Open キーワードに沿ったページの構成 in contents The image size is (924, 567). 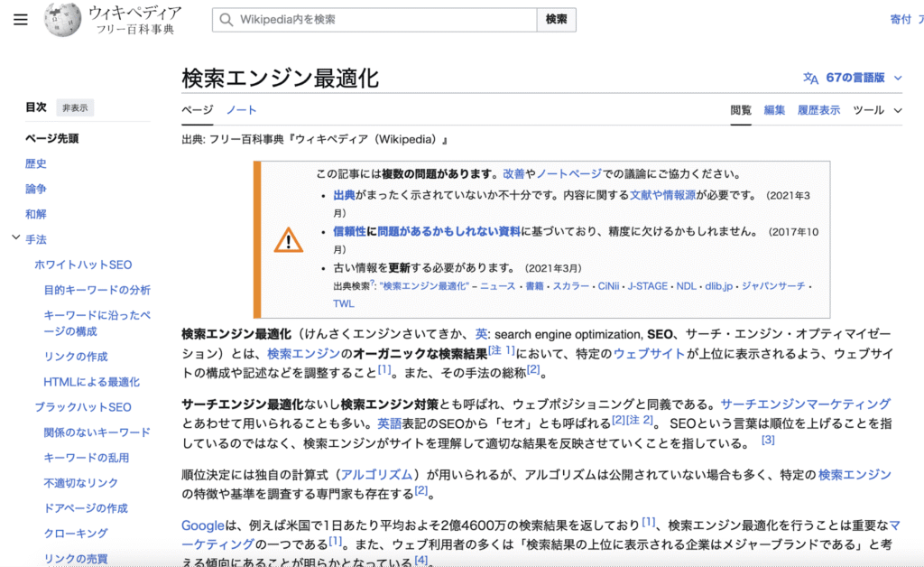pos(97,323)
